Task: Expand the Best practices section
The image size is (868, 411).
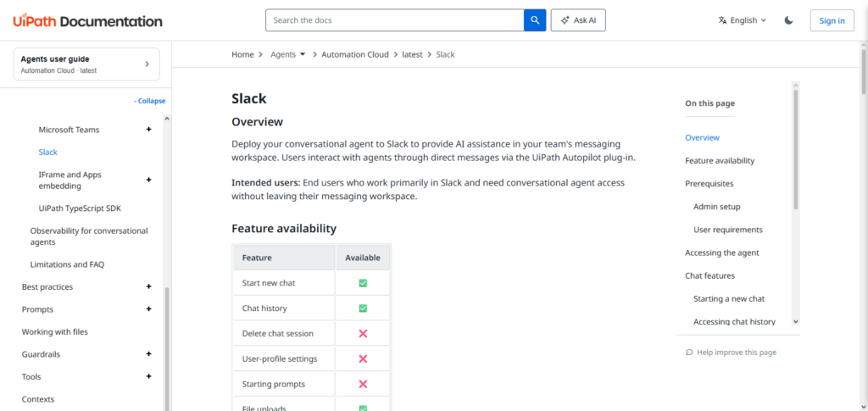Action: pos(148,286)
